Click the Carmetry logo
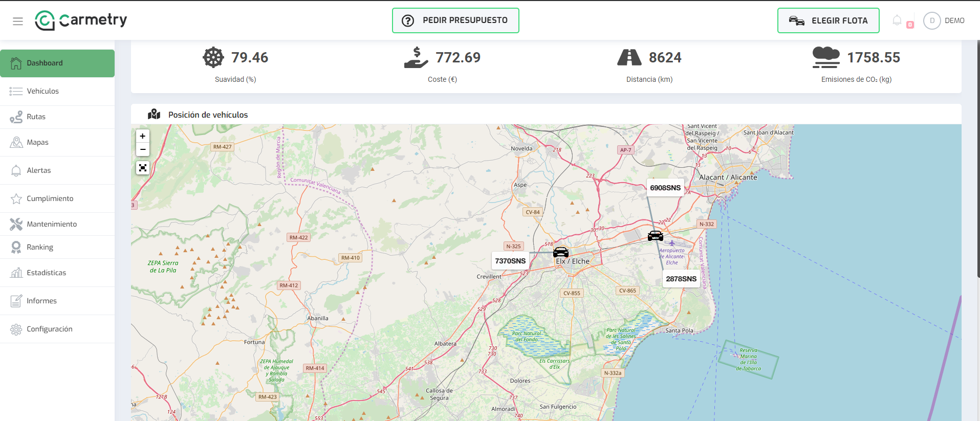 tap(81, 20)
